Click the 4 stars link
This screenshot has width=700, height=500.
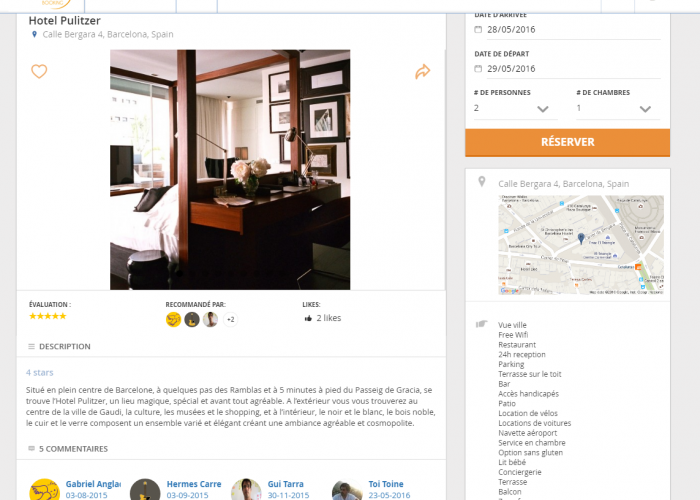point(40,372)
